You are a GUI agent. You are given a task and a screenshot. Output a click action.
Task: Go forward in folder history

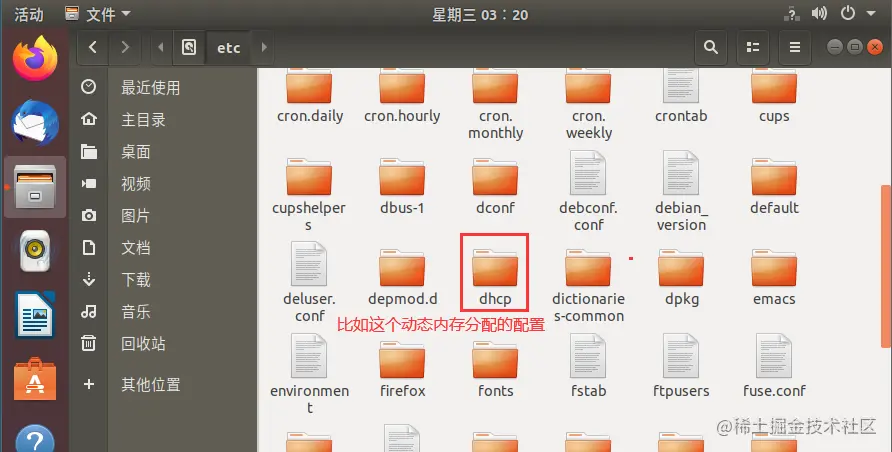(125, 47)
